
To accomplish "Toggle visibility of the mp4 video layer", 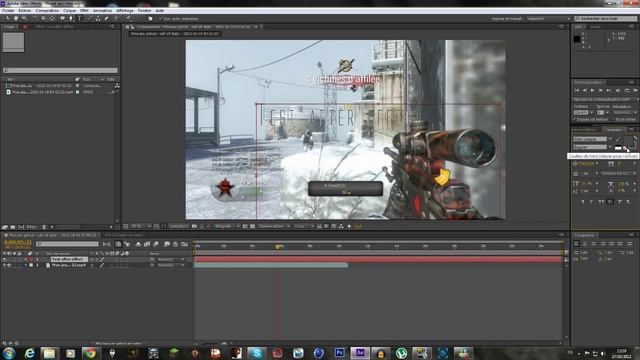I will pyautogui.click(x=4, y=265).
